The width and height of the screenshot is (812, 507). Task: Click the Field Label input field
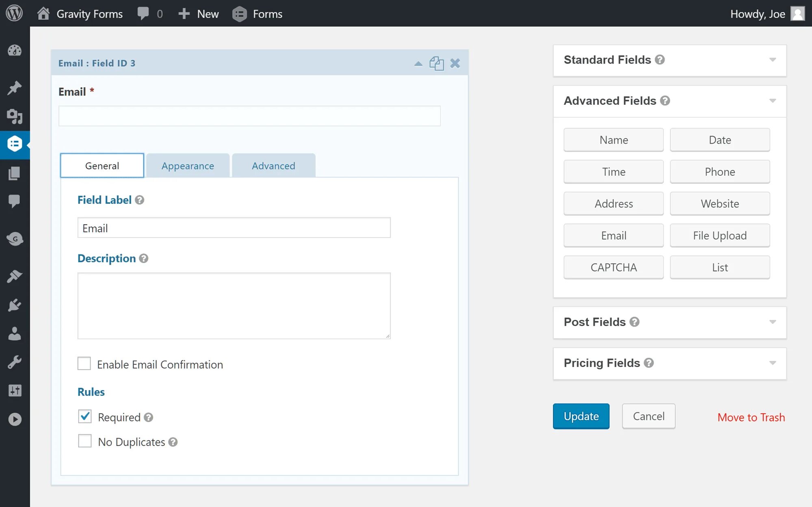[234, 229]
